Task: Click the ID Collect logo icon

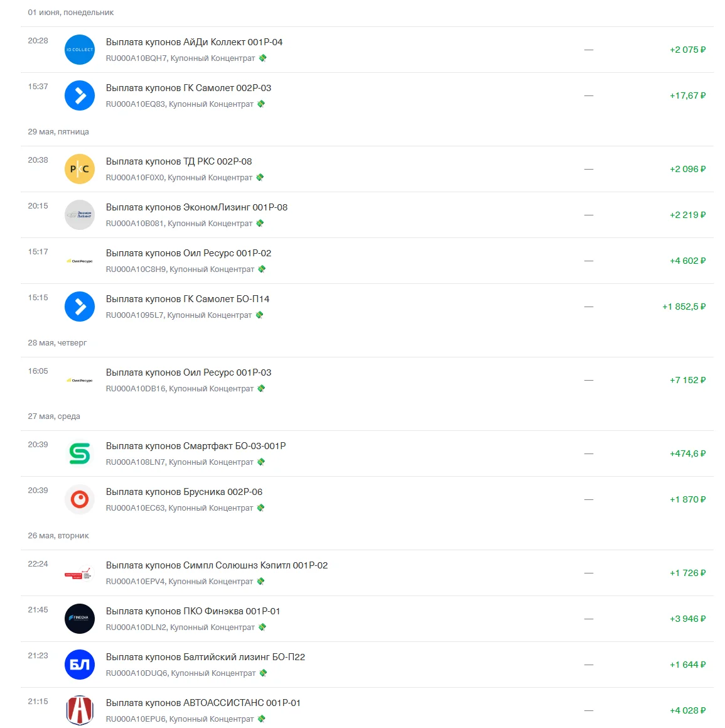Action: point(79,50)
